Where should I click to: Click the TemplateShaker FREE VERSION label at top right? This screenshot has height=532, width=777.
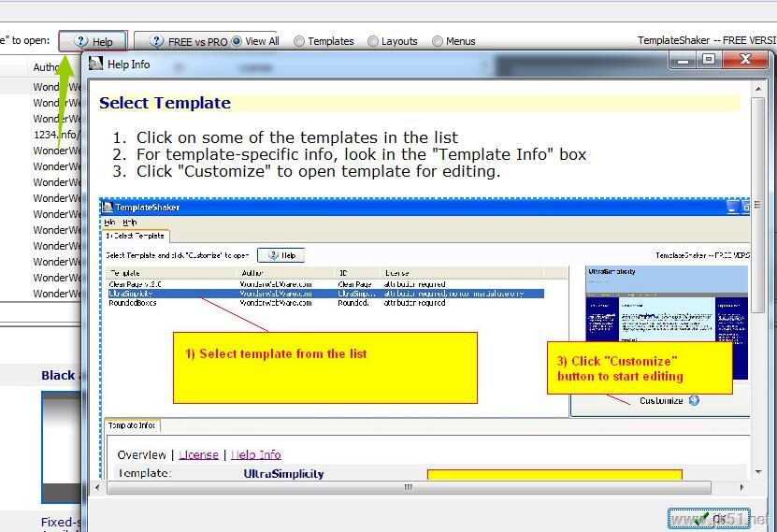click(707, 40)
